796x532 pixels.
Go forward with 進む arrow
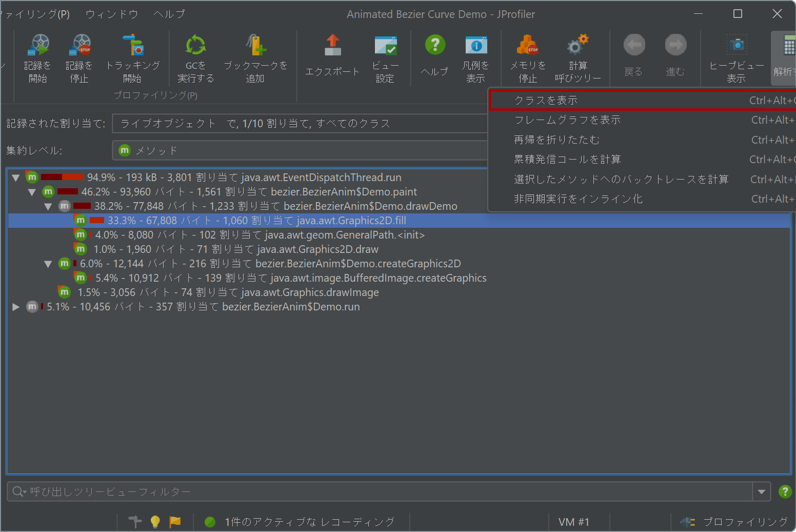pyautogui.click(x=675, y=55)
